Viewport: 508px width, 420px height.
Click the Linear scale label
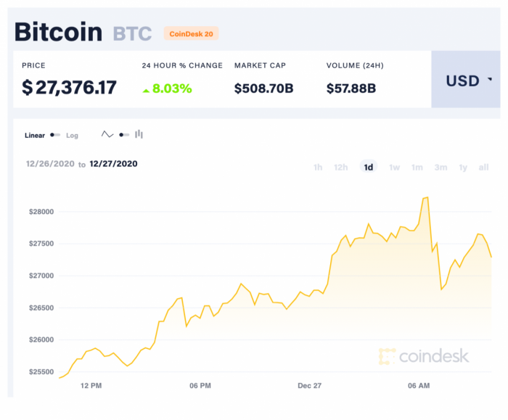pos(35,136)
